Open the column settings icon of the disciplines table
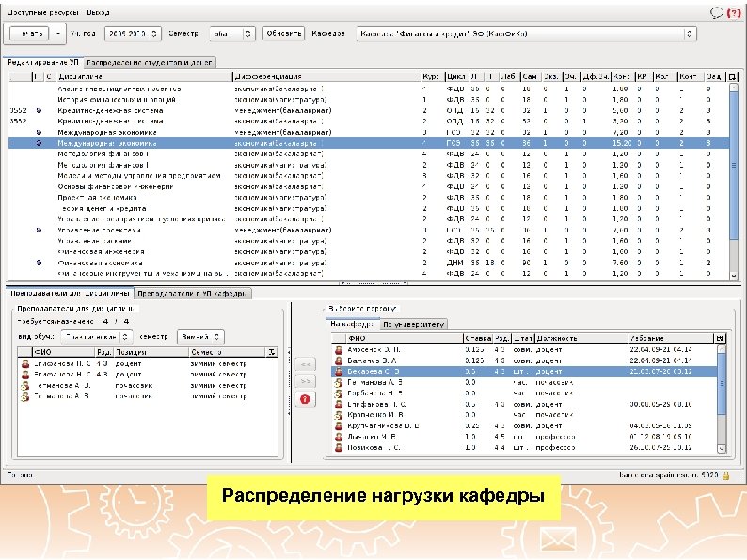747x560 pixels. pyautogui.click(x=732, y=76)
